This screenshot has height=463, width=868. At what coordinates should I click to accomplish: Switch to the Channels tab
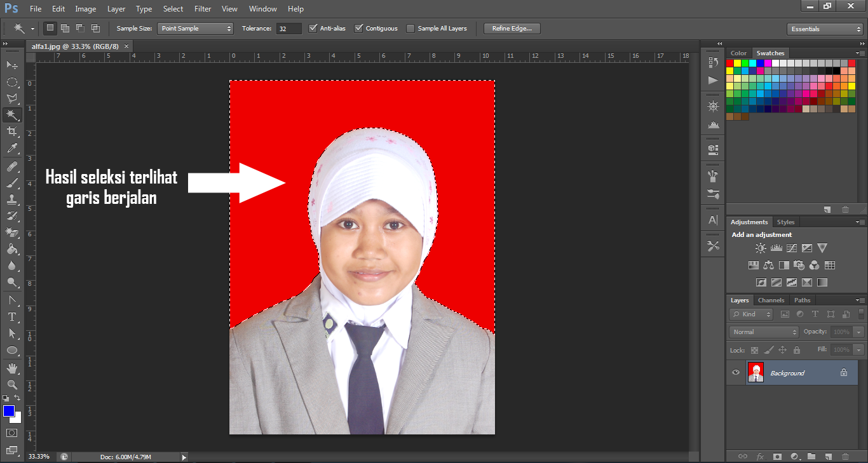771,300
